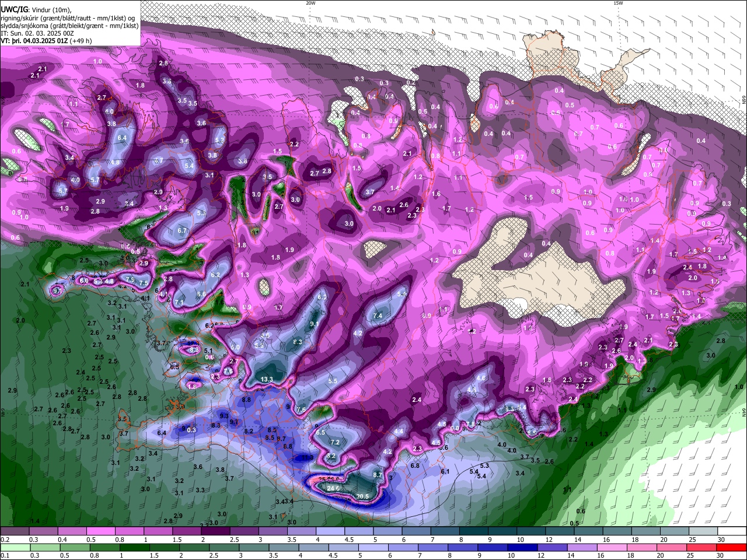Pick the pale green 0.1 swatch, bottom legend row
The image size is (747, 560).
click(x=15, y=547)
